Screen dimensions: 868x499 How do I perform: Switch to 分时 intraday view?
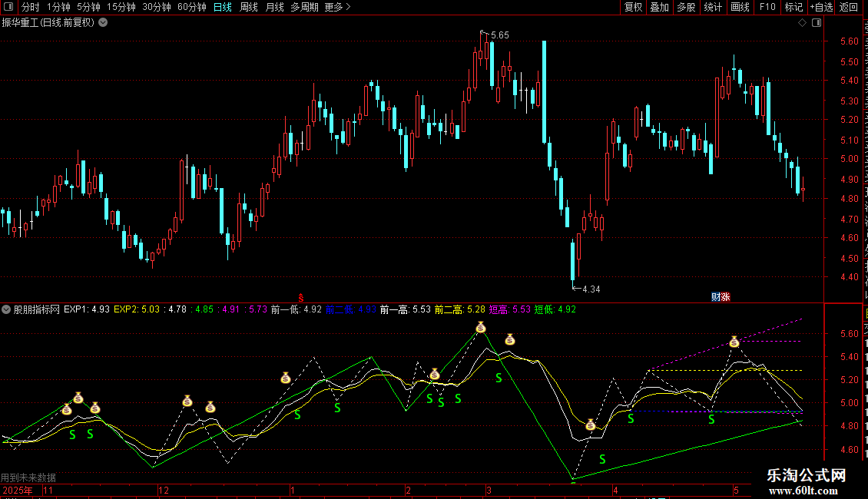coord(31,7)
